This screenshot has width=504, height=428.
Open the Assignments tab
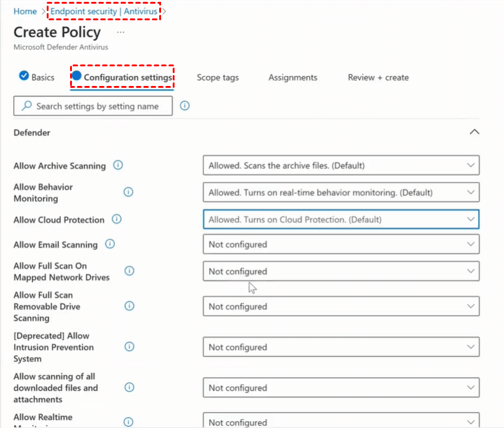coord(293,77)
